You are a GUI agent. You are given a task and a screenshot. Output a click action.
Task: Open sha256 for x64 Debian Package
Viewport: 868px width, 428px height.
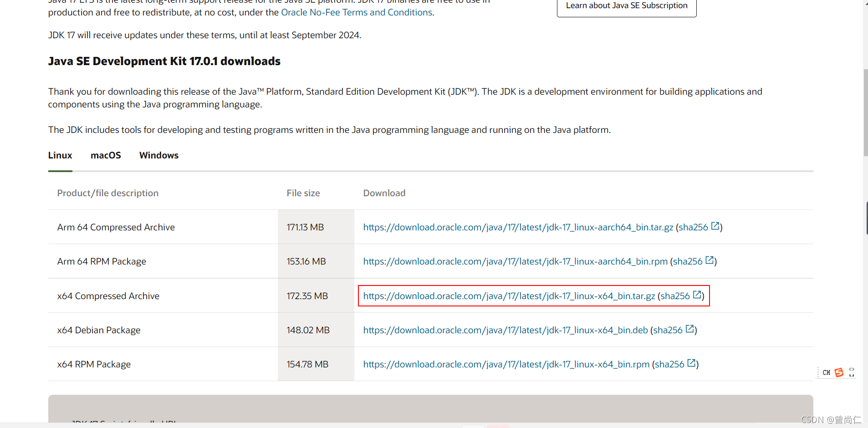[668, 330]
